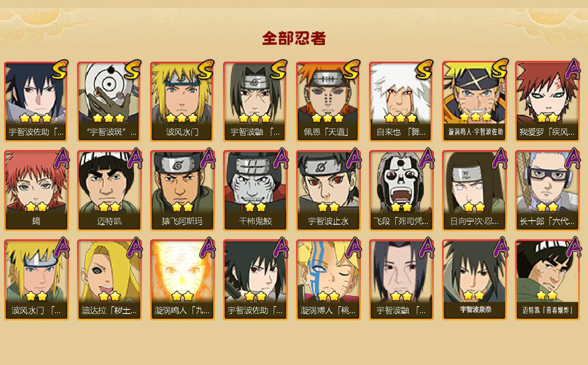Open the 迪达拉「秽土」 ninja card

point(109,280)
